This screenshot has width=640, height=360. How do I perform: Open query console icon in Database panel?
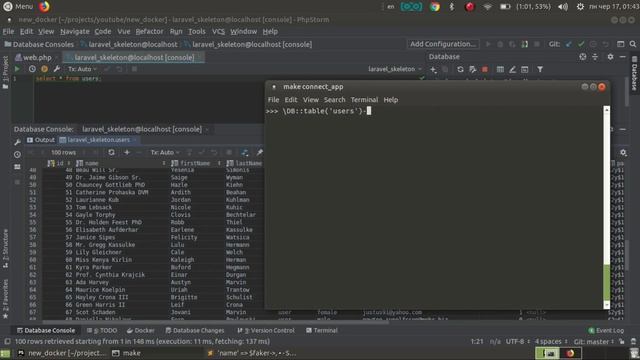524,70
